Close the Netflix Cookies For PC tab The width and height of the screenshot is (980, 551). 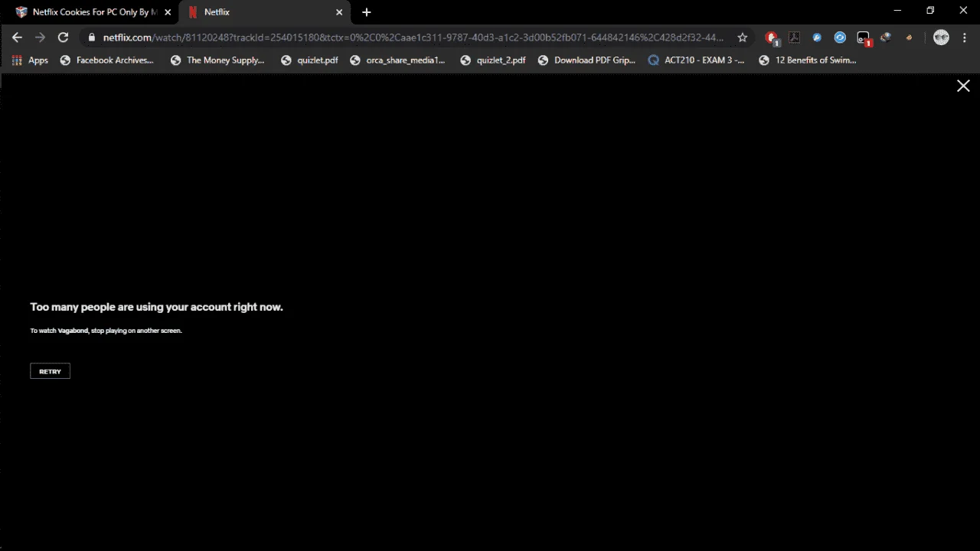(x=168, y=12)
